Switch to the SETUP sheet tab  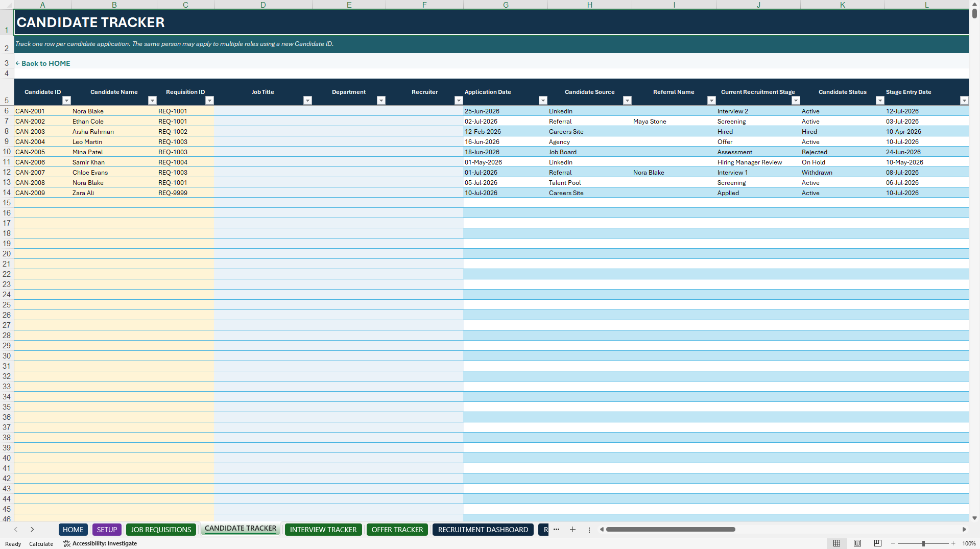pos(107,530)
